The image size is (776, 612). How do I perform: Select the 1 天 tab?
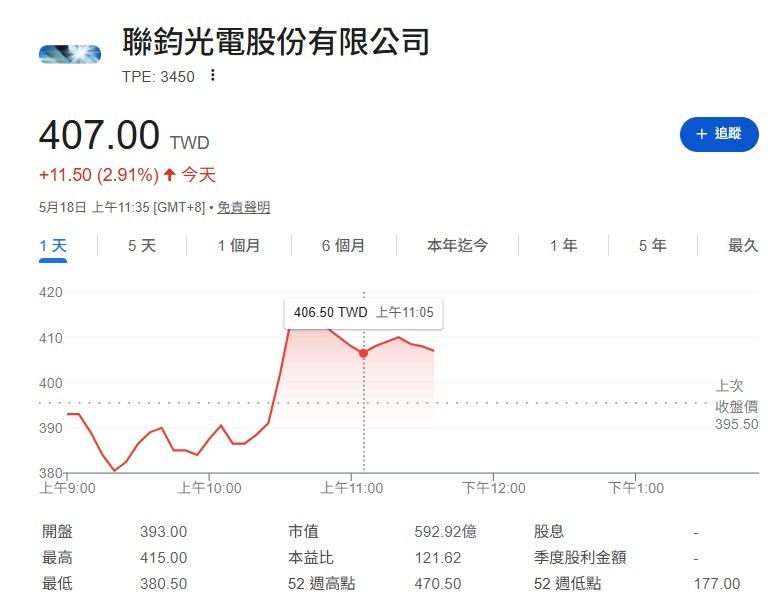[x=53, y=245]
